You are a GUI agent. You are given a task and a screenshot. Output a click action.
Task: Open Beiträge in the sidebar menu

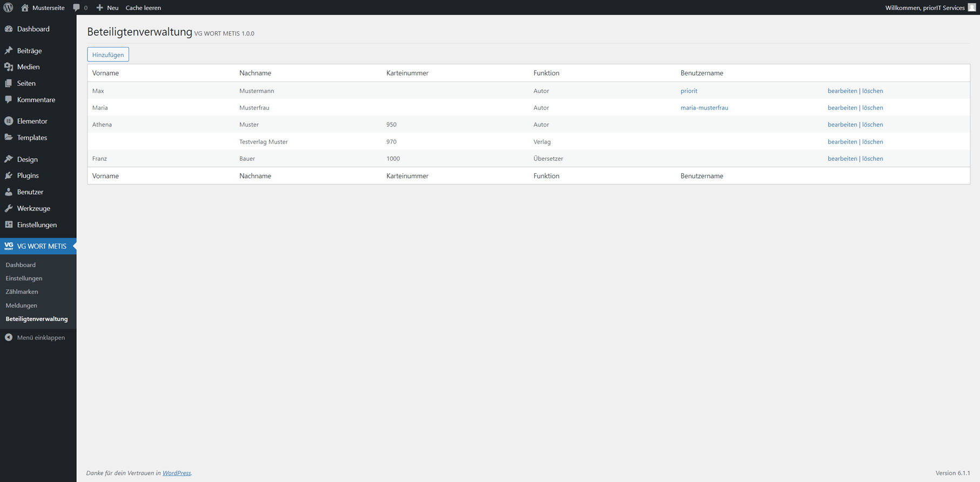click(29, 51)
